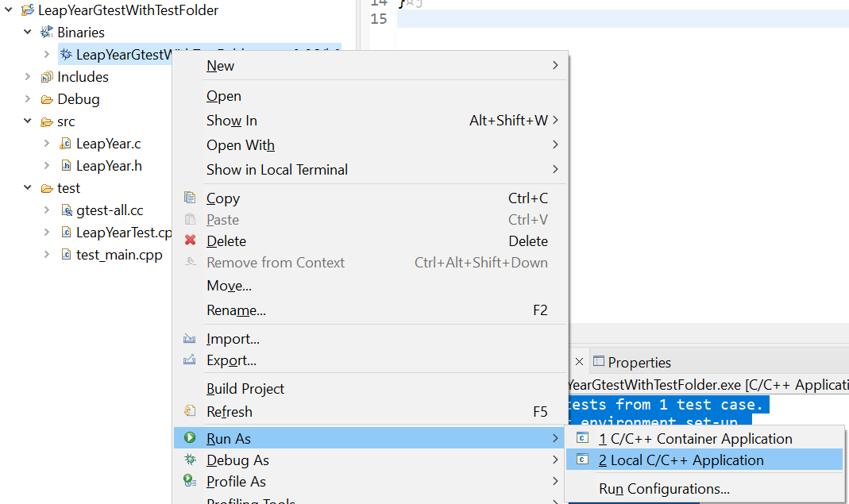The height and width of the screenshot is (504, 849).
Task: Click editor line 15
Action: coord(623,18)
